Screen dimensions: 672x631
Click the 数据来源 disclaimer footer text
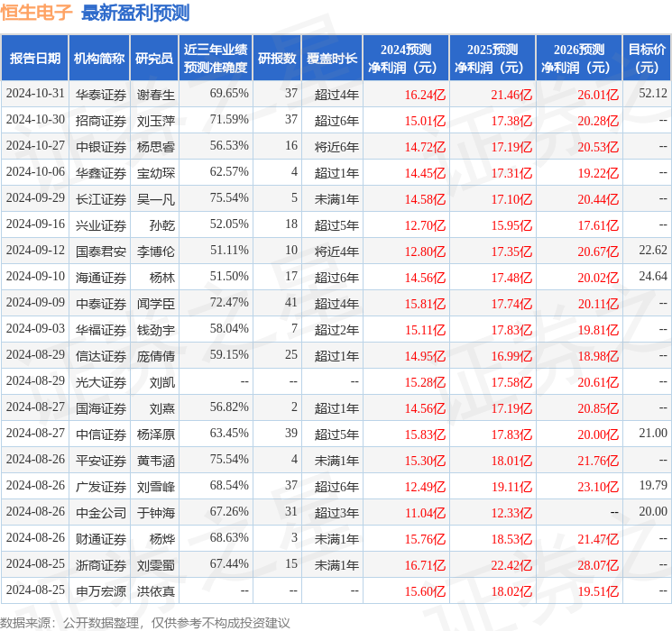pyautogui.click(x=145, y=622)
